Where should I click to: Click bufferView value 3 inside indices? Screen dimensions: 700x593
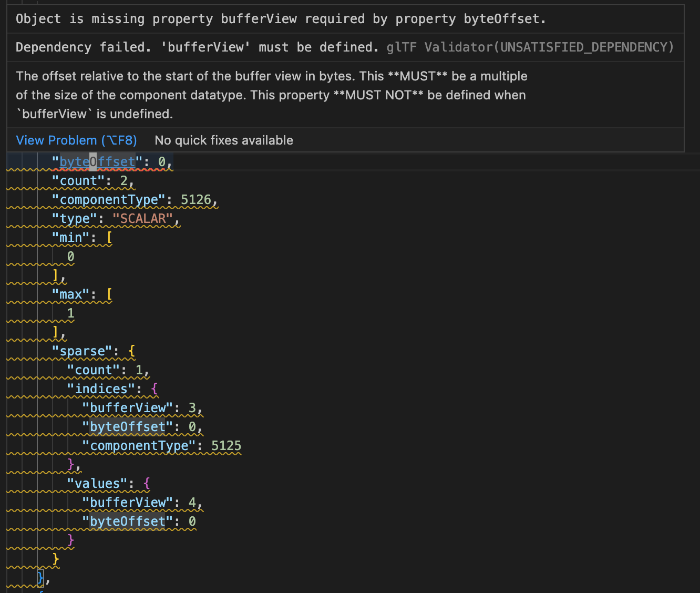[193, 407]
